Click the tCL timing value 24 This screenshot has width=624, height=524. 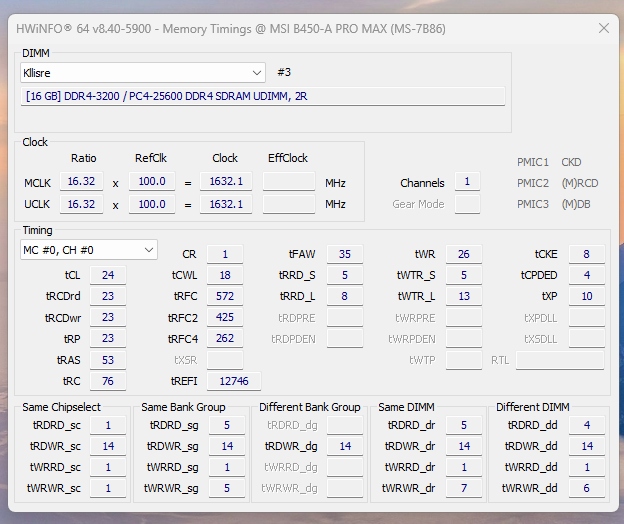[107, 275]
